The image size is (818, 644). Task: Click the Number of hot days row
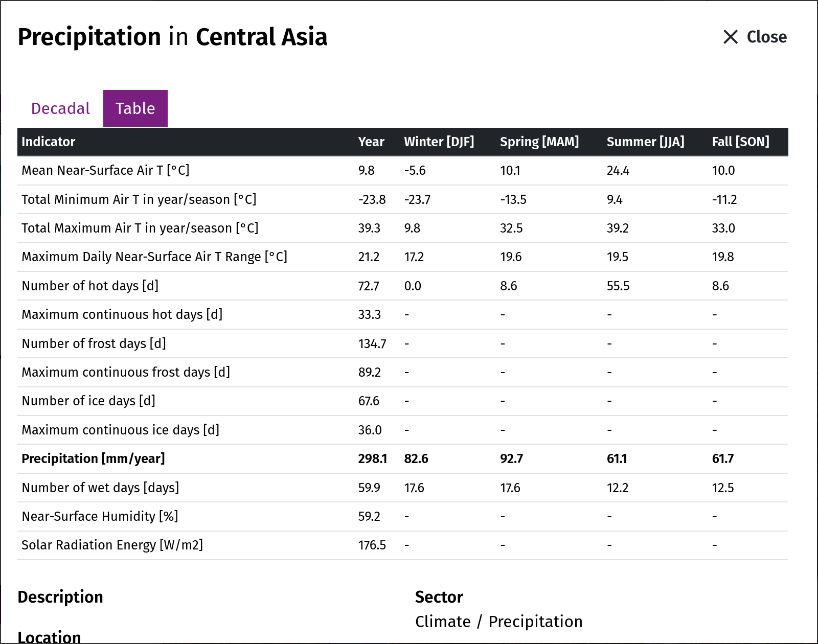pyautogui.click(x=403, y=286)
